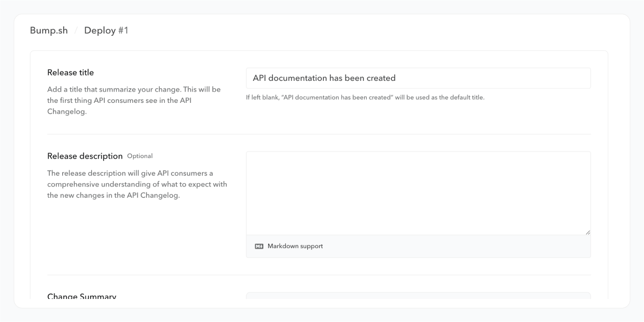Open the Bump.sh breadcrumb link
The image size is (644, 322).
[49, 31]
